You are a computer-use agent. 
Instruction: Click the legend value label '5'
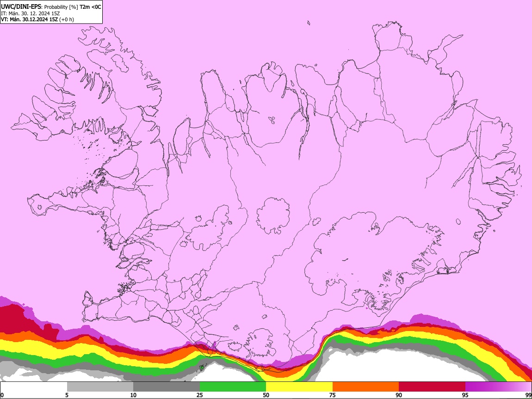pos(67,395)
